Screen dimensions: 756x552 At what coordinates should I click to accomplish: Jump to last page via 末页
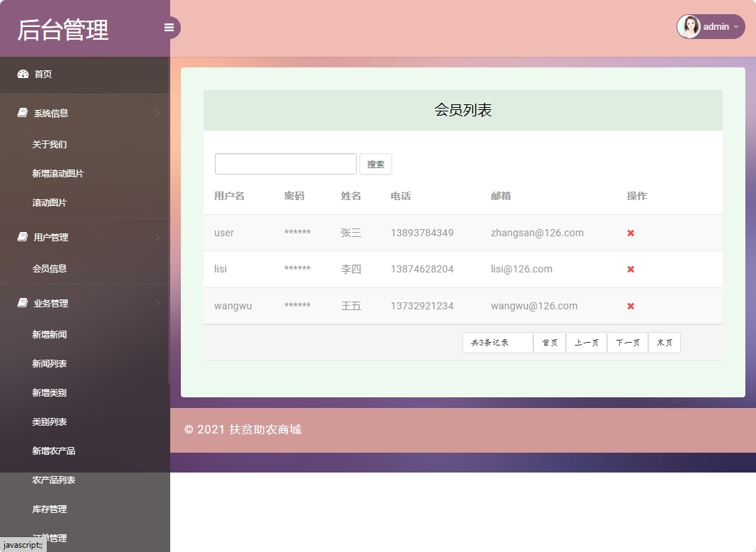664,342
